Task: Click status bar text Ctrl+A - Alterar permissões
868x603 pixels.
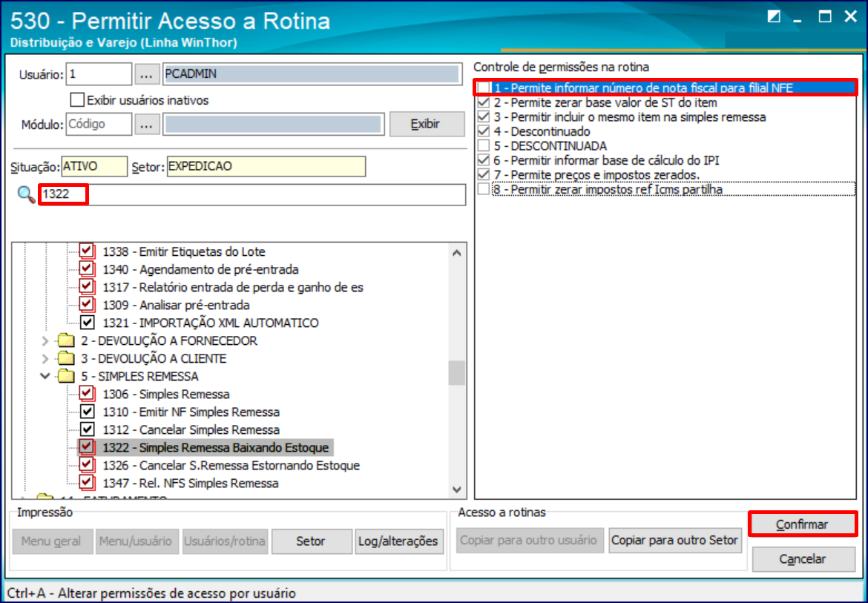Action: click(151, 593)
